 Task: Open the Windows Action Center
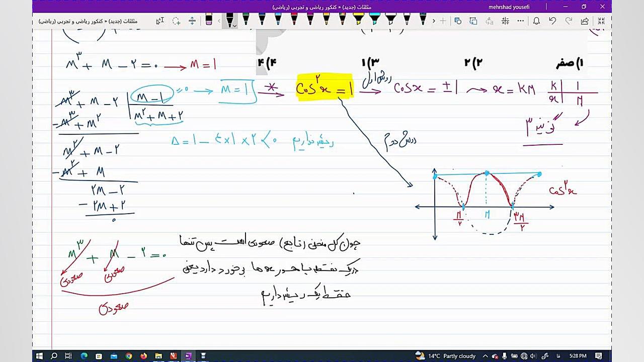click(599, 356)
